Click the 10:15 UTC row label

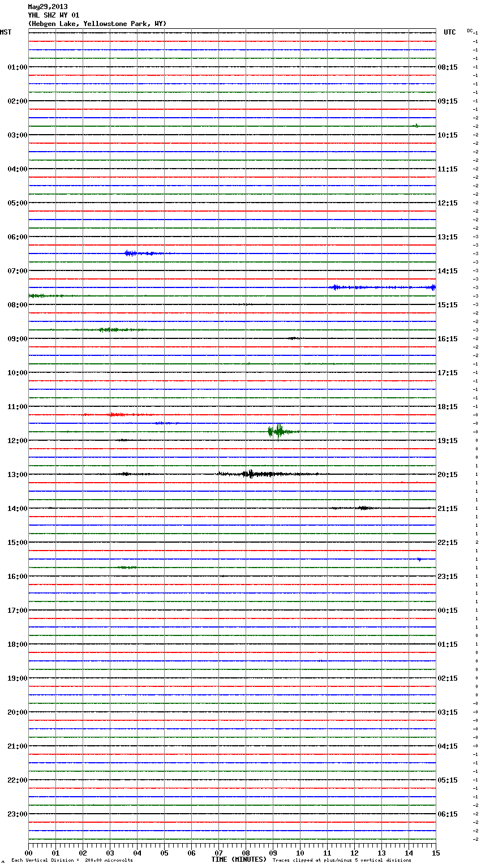448,135
